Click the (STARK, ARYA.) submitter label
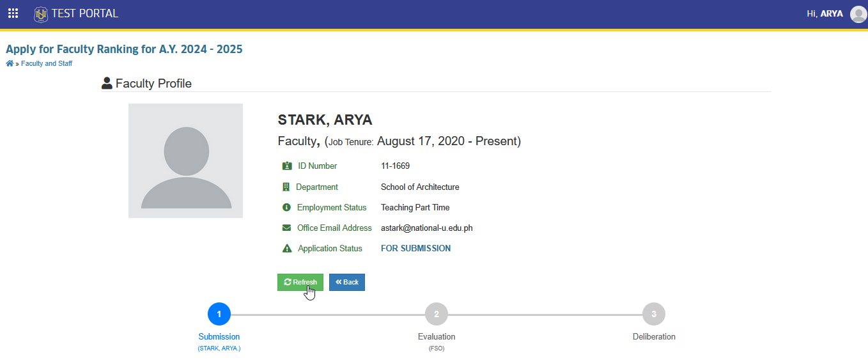868x360 pixels. click(219, 348)
